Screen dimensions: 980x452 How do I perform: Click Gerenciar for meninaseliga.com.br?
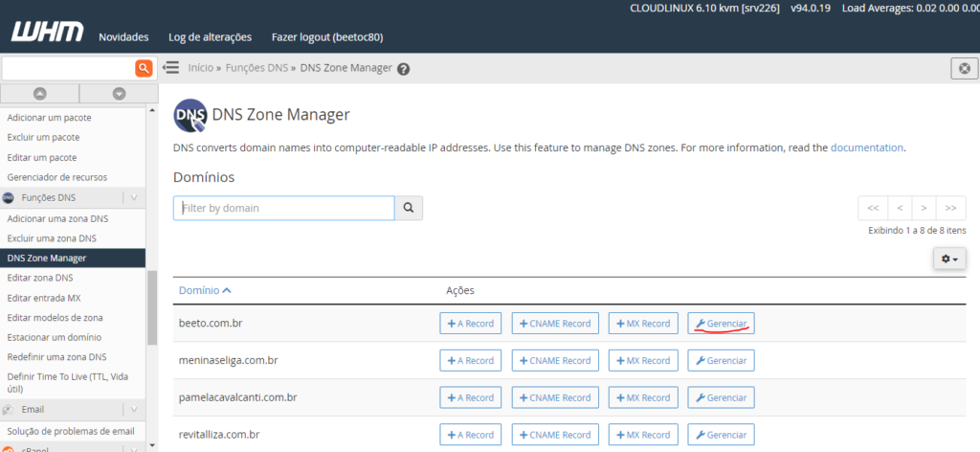tap(722, 361)
